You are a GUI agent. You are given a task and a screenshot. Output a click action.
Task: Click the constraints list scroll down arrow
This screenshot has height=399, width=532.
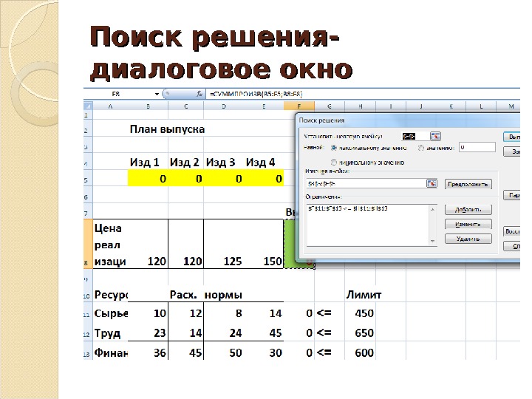coord(432,241)
